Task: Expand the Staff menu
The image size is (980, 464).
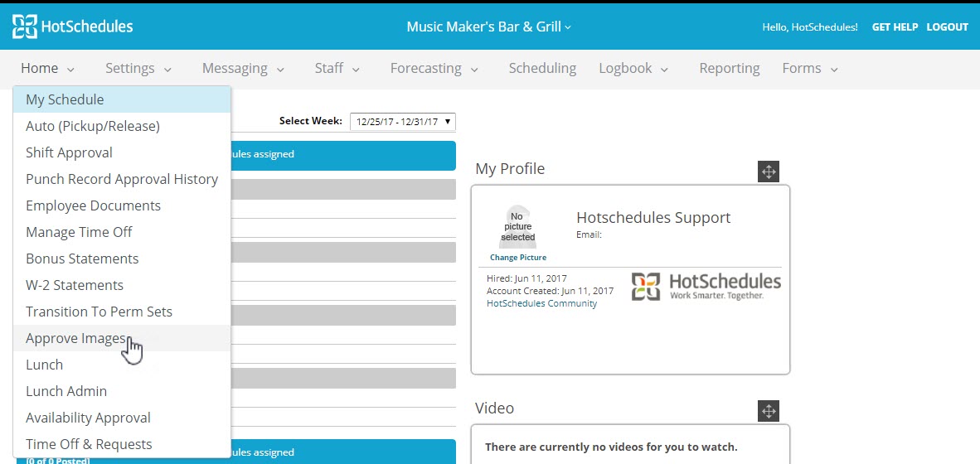Action: click(x=337, y=69)
